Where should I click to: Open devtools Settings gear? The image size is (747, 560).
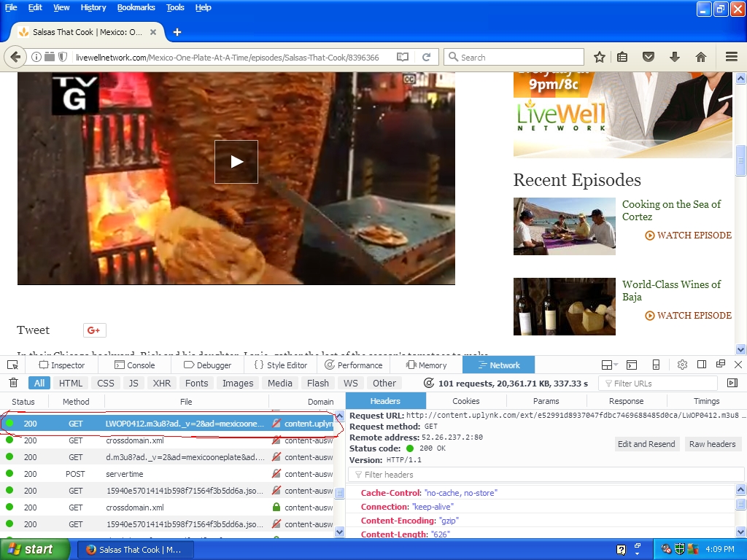click(x=682, y=365)
